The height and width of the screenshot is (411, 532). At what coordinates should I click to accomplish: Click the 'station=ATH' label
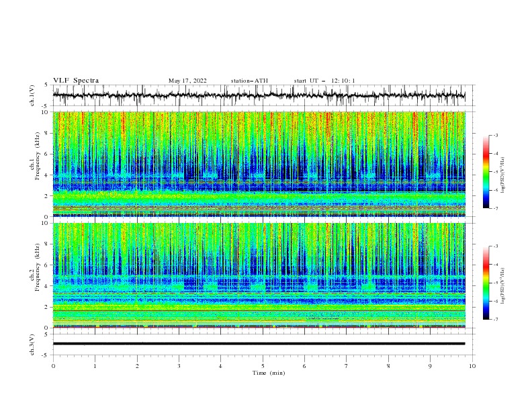pyautogui.click(x=249, y=81)
